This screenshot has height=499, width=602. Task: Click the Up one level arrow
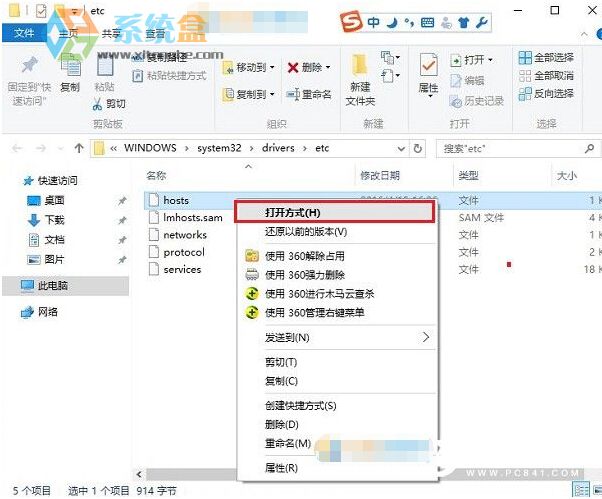pyautogui.click(x=79, y=148)
